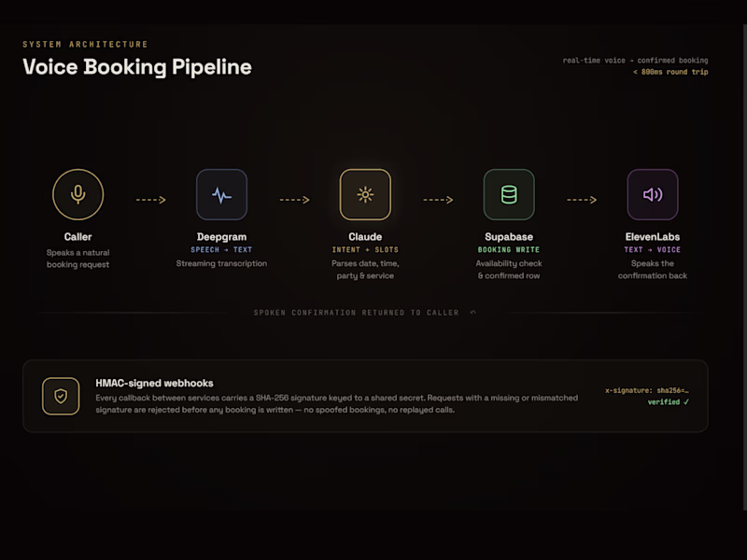
Task: Click the Deepgram waveform icon
Action: coord(221,194)
